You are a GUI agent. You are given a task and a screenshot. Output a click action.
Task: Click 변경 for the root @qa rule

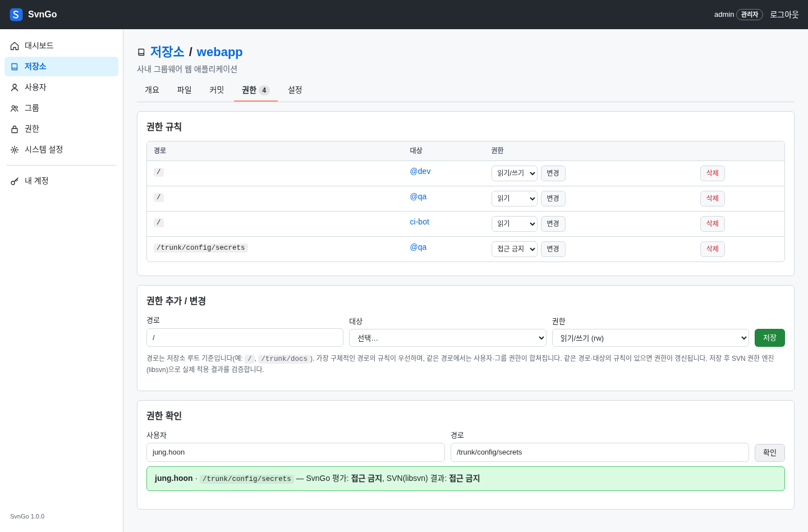pos(553,199)
